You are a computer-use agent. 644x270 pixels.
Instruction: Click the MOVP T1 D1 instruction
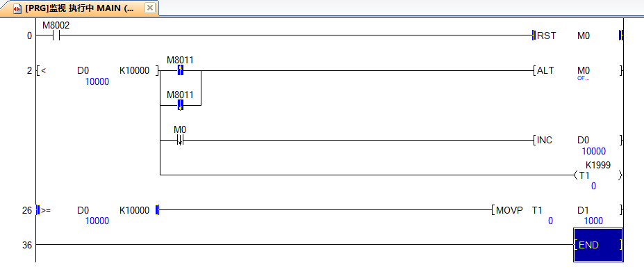(x=557, y=210)
